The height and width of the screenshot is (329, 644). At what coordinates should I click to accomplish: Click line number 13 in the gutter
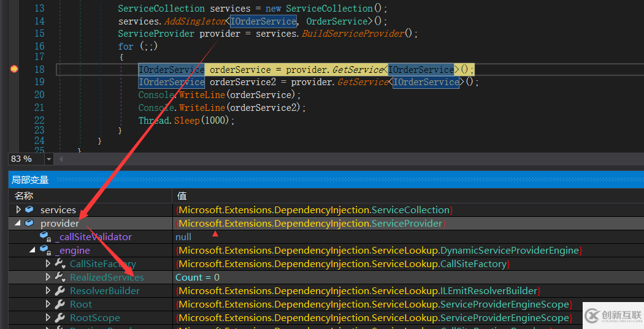[39, 8]
